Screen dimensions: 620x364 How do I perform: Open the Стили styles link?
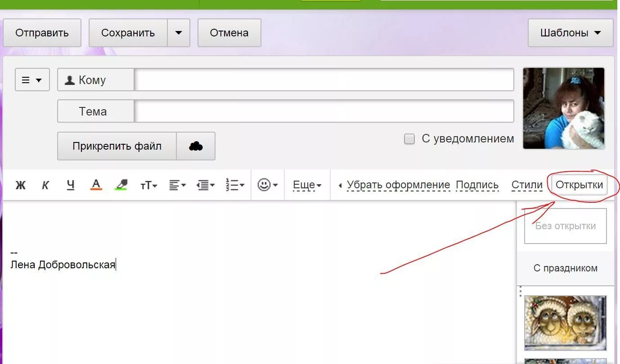point(527,185)
